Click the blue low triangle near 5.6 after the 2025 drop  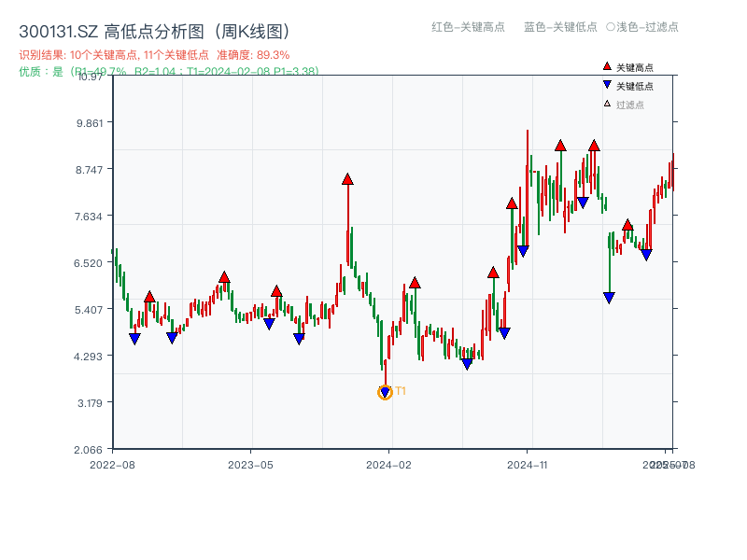[609, 298]
